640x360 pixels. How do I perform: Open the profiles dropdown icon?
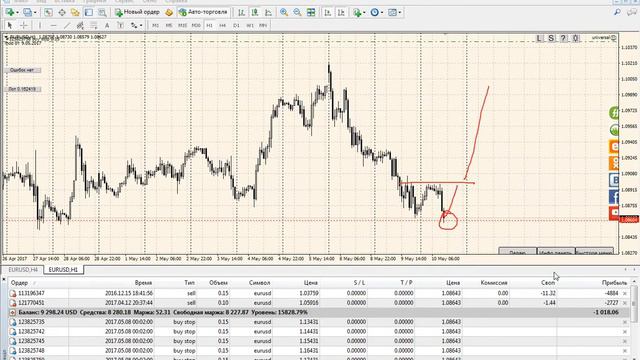tap(29, 12)
